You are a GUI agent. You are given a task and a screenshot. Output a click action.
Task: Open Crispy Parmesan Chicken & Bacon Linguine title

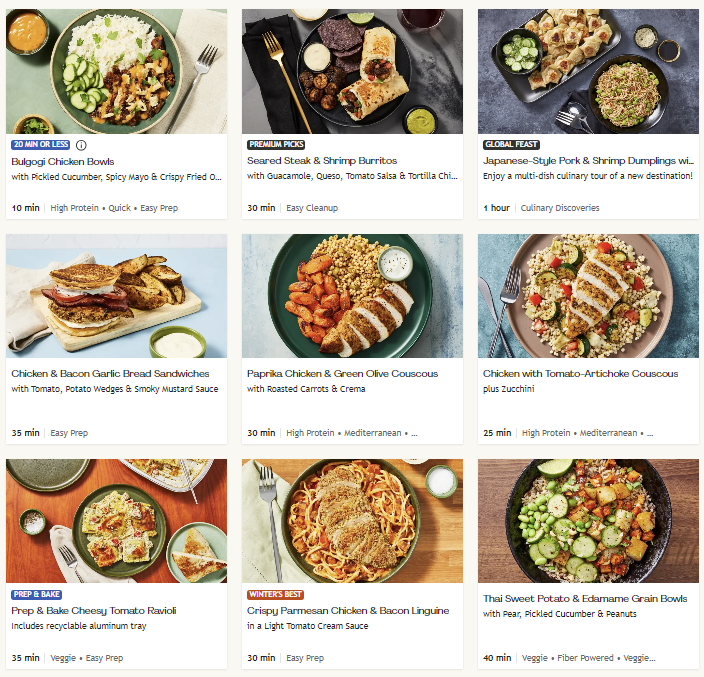348,610
